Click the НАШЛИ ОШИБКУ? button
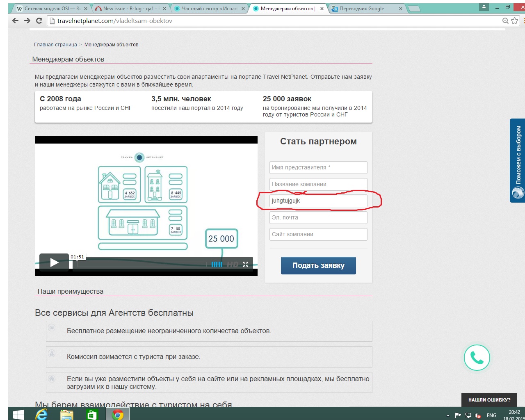 click(489, 400)
